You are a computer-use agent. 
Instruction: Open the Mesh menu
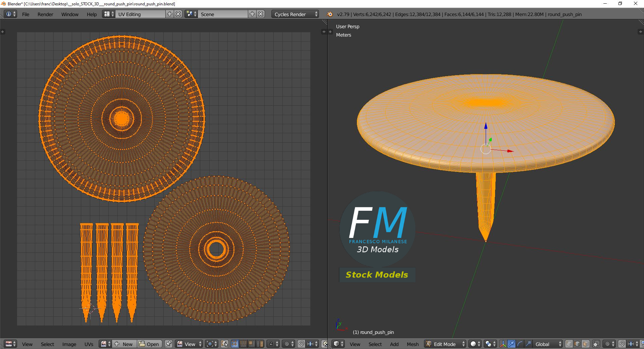[413, 344]
